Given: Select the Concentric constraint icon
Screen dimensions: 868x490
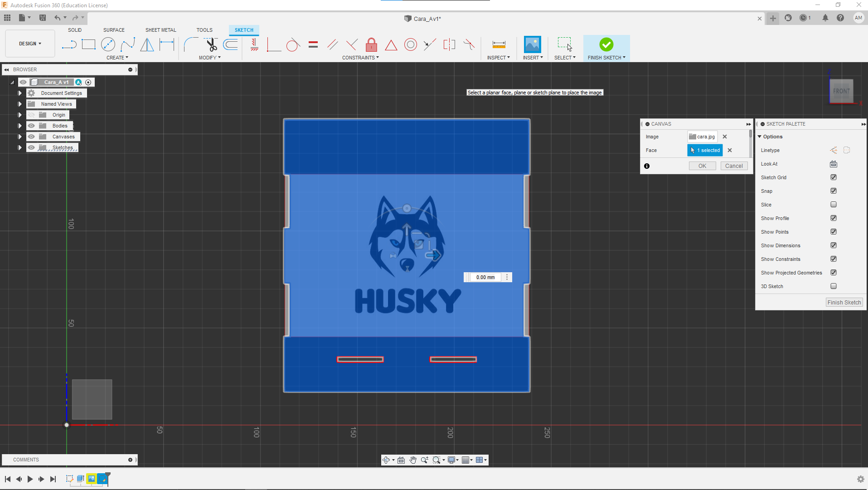Looking at the screenshot, I should [410, 44].
